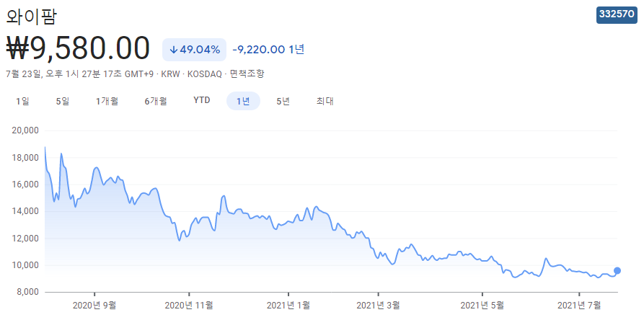Click the 2021년 5월 x-axis label
Screen dimensions: 644x320
(482, 306)
